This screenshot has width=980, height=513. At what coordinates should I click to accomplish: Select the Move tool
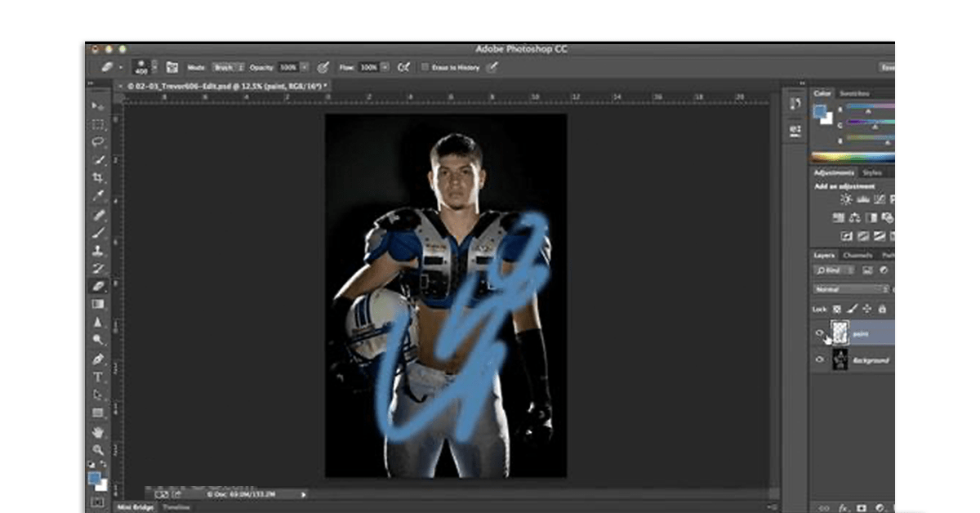tap(98, 106)
